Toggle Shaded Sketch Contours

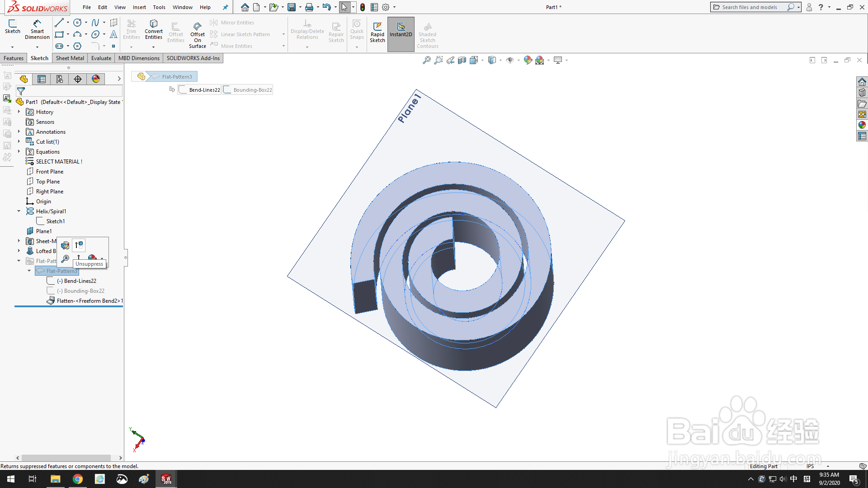pyautogui.click(x=427, y=34)
